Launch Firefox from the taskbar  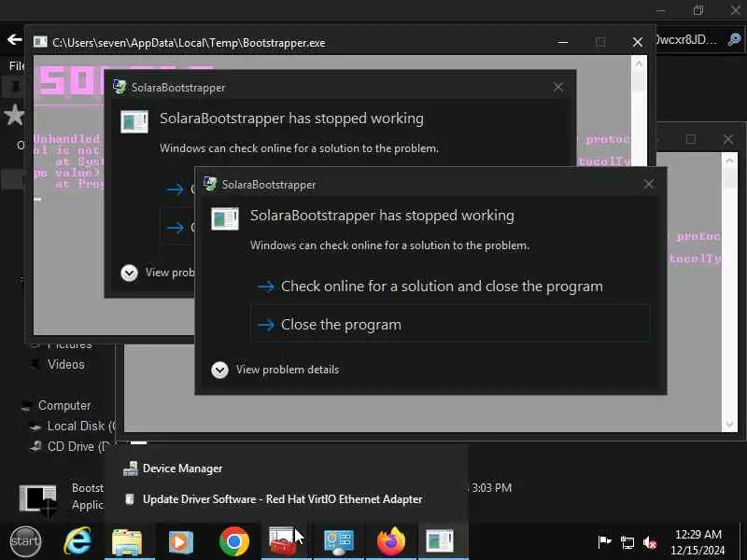[x=391, y=541]
